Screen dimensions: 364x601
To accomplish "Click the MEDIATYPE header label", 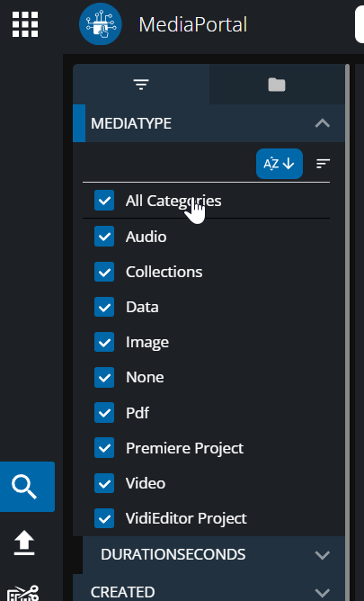I will click(131, 123).
